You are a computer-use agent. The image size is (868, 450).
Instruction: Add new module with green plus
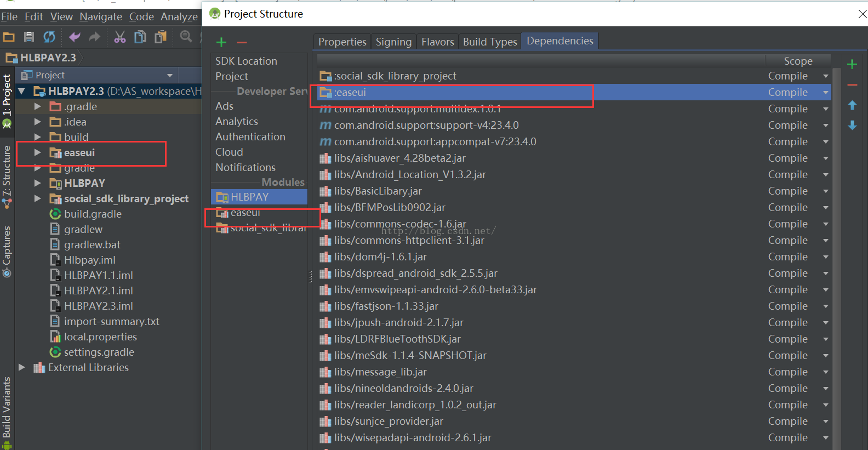coord(221,42)
